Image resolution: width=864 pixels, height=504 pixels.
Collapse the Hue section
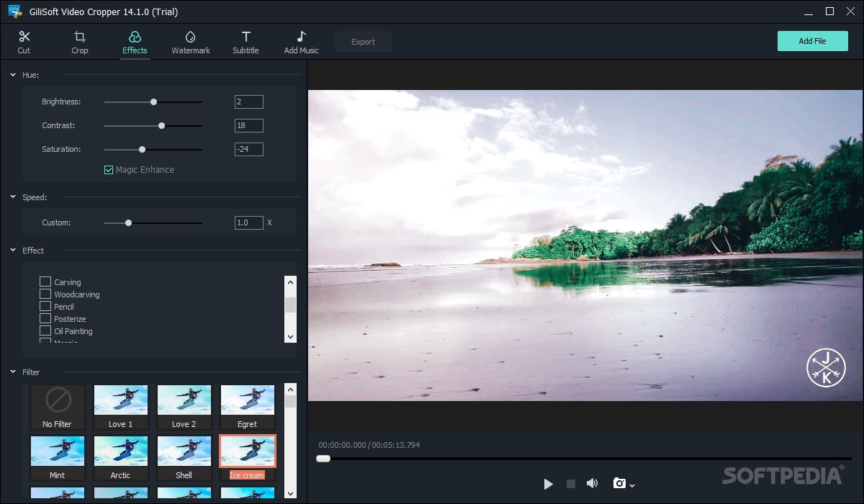tap(12, 74)
